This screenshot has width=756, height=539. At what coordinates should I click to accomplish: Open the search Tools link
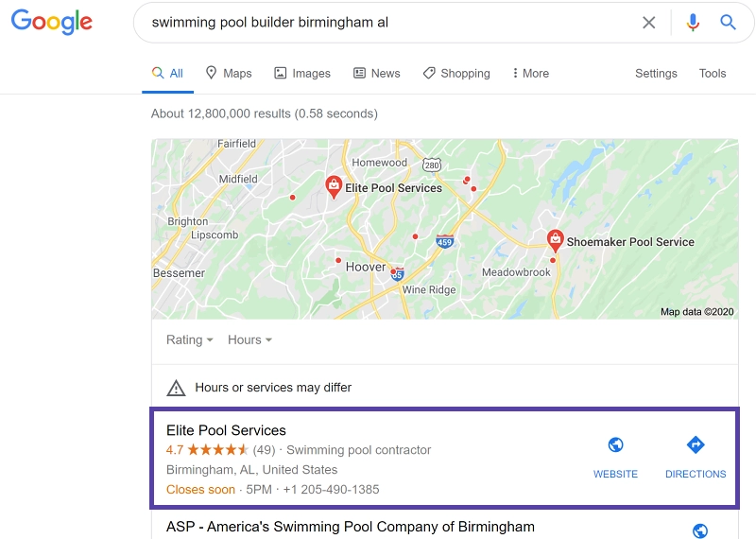tap(713, 74)
